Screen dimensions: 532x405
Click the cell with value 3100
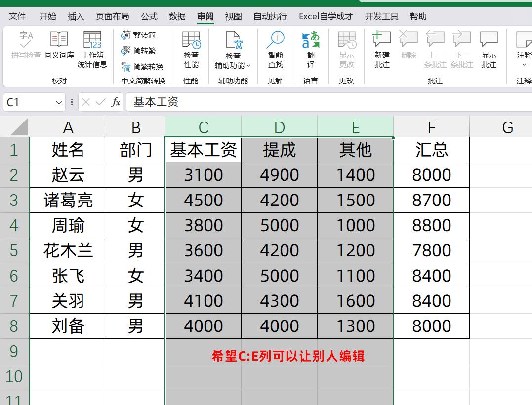[x=203, y=175]
